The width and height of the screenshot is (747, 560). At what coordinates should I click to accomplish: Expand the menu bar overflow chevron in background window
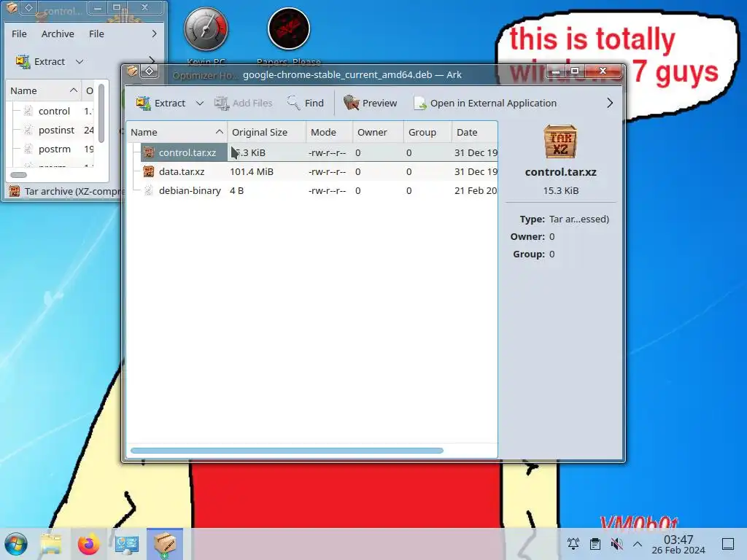click(x=154, y=34)
